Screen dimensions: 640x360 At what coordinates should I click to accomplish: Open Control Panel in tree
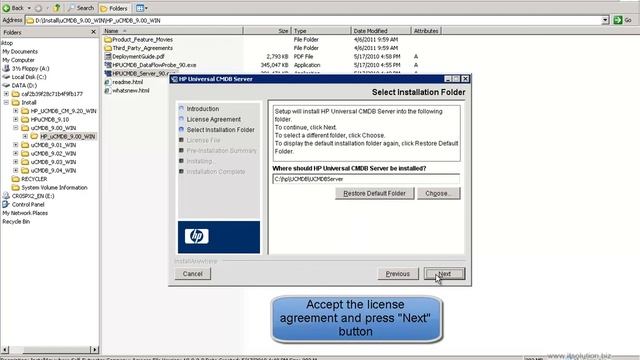point(28,205)
